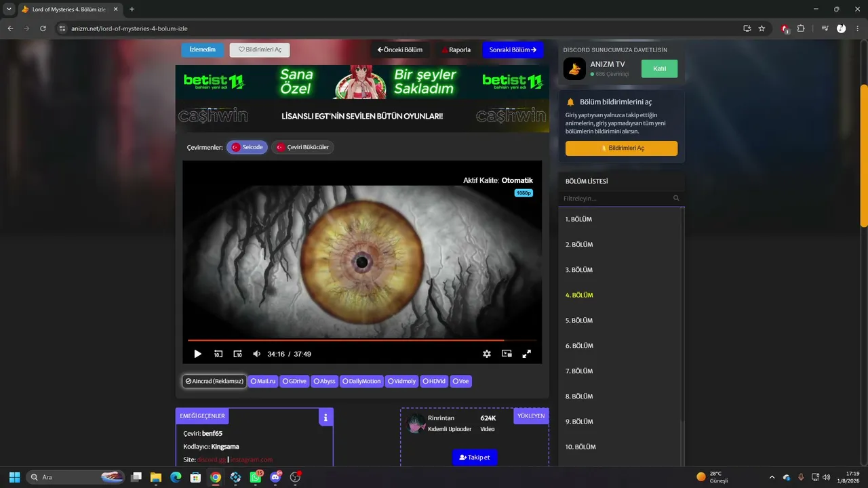Click the 1080p quality badge

pyautogui.click(x=524, y=193)
